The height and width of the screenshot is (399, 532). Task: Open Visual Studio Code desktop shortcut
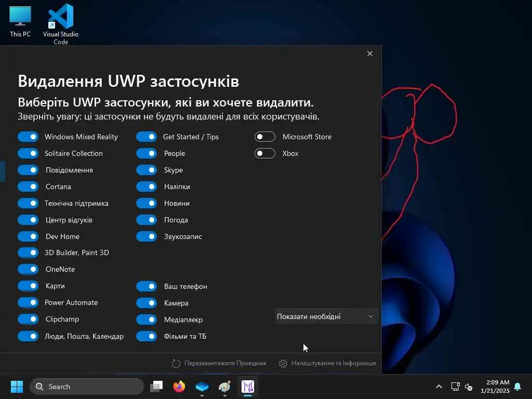61,24
